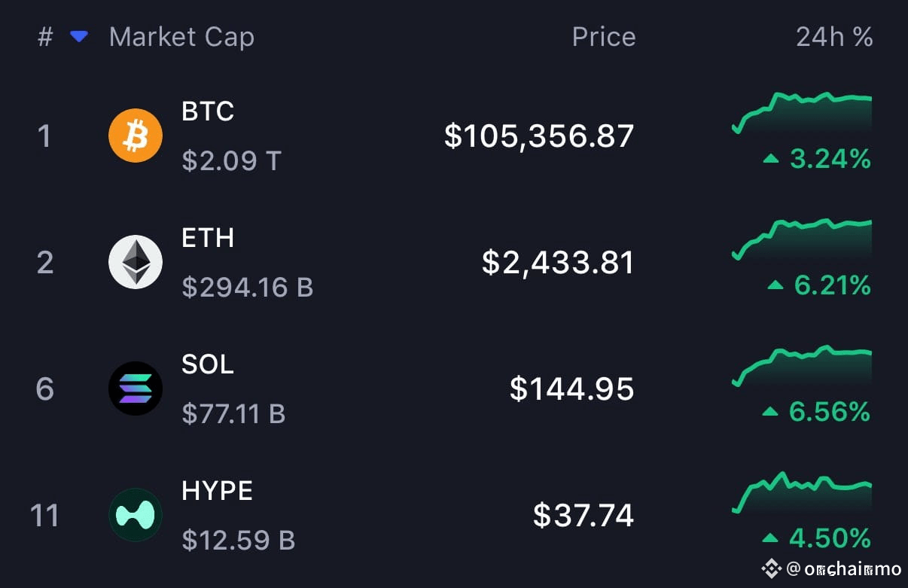Sort by the # rank column
This screenshot has width=908, height=588.
click(45, 37)
